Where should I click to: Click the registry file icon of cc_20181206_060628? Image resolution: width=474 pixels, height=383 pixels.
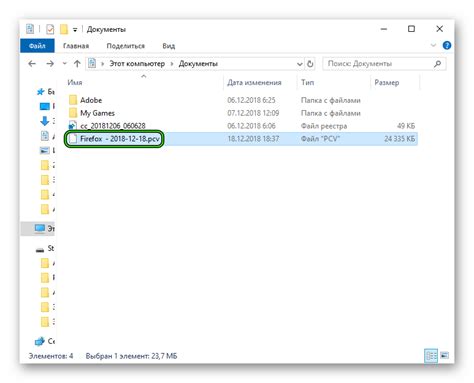coord(72,126)
